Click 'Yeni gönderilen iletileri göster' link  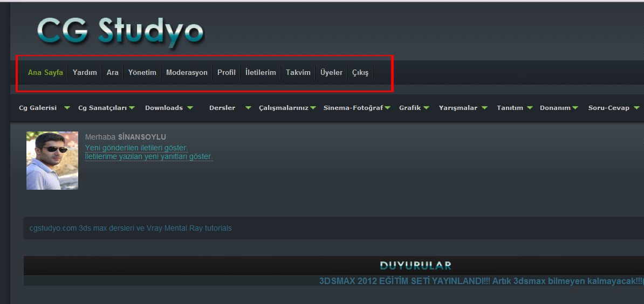136,148
